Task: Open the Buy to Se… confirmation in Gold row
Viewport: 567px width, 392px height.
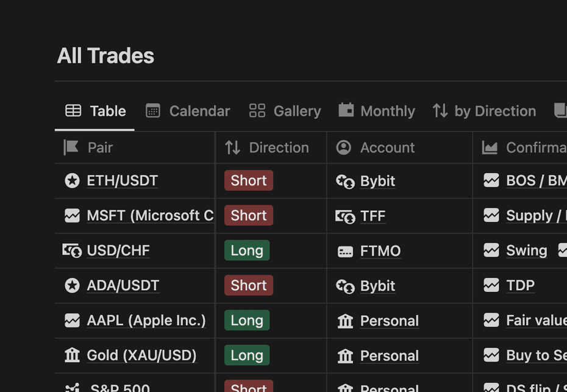Action: (x=537, y=355)
